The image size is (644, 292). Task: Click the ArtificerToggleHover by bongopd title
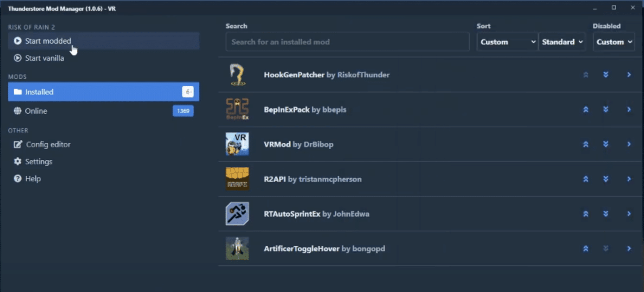tap(325, 249)
